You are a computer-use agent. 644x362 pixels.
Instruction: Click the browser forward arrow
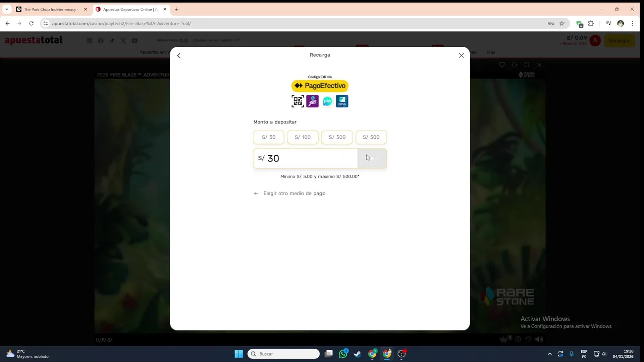tap(19, 23)
